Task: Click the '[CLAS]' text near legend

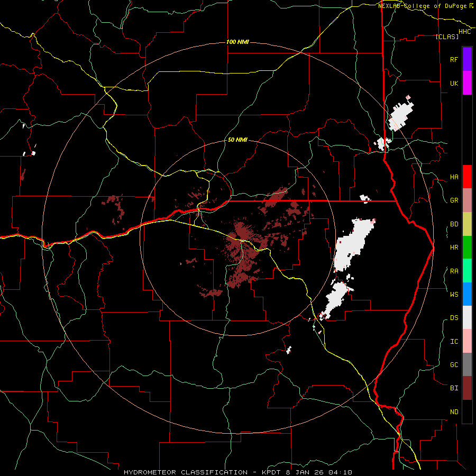Action: click(447, 36)
